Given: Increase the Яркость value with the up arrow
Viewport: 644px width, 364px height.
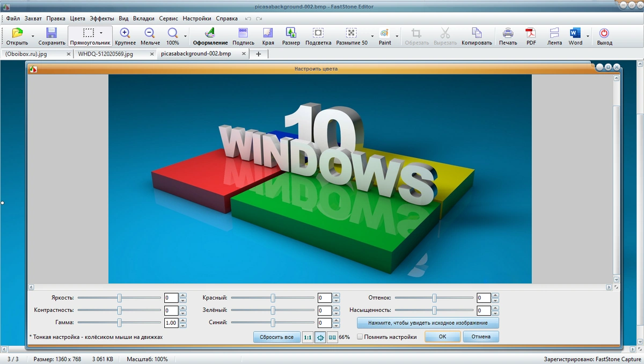Looking at the screenshot, I should pyautogui.click(x=183, y=295).
